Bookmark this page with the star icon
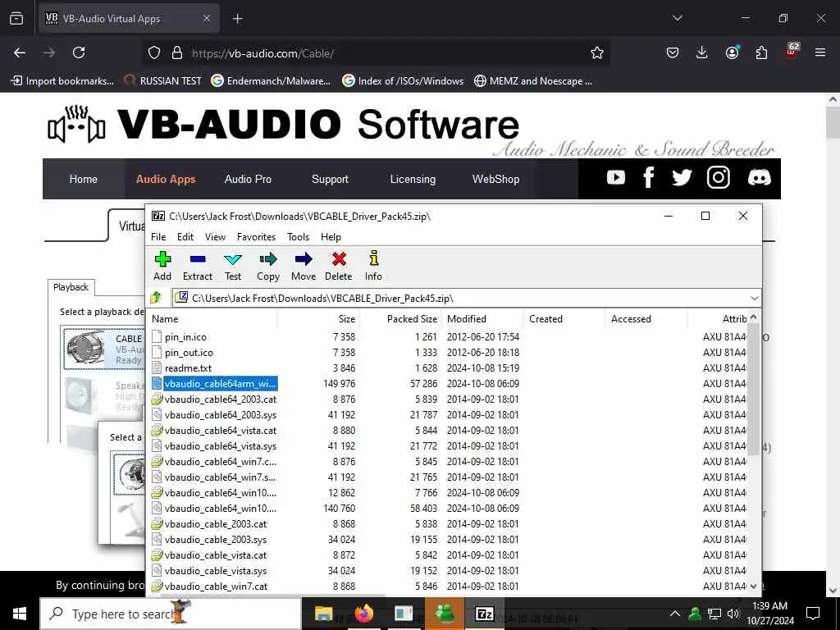Screen dimensions: 840x630 (597, 52)
